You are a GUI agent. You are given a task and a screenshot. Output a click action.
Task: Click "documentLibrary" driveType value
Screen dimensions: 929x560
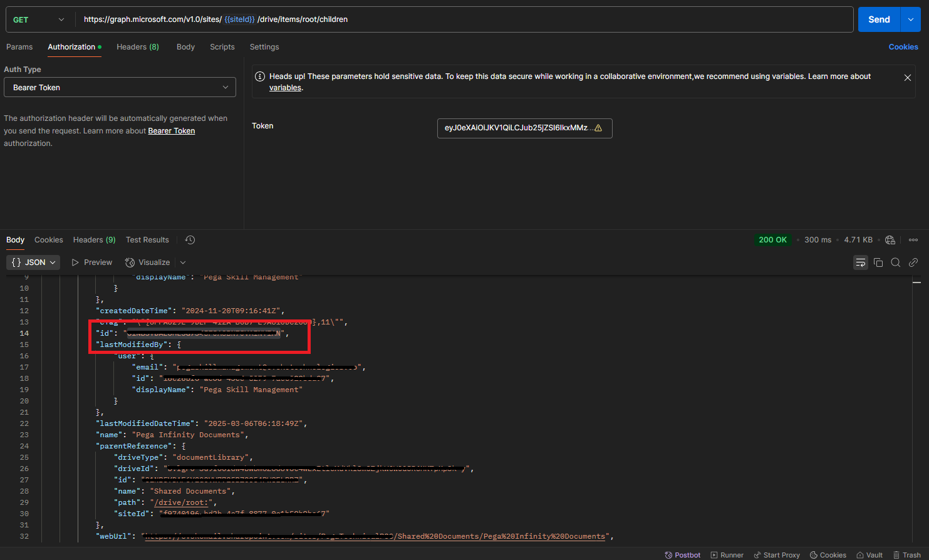pyautogui.click(x=210, y=457)
